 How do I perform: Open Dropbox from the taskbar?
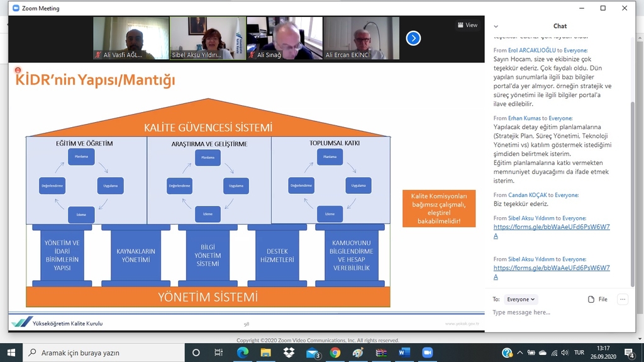tap(289, 353)
